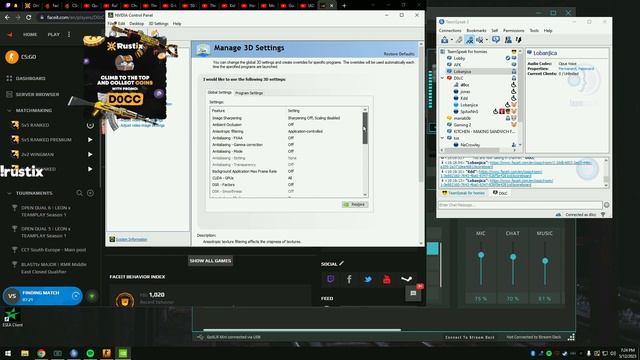Click the Show All Games button
Image resolution: width=640 pixels, height=360 pixels.
210,261
